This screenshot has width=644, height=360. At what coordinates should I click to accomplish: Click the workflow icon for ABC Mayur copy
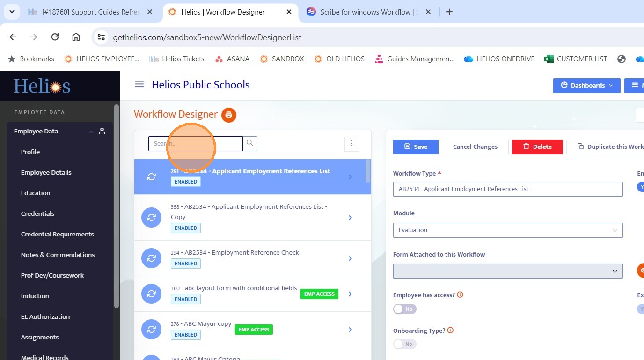152,330
